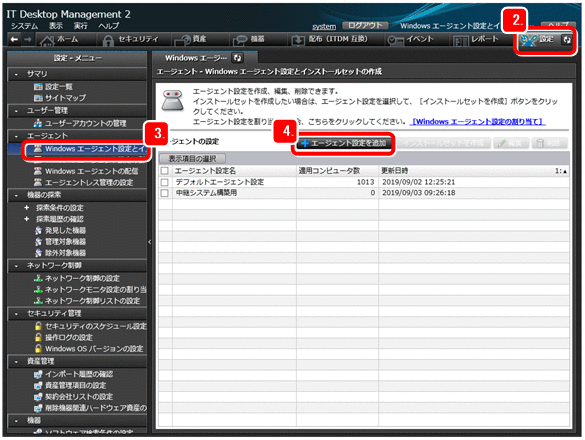585x440 pixels.
Task: Collapse the ユーザー管理 section
Action: (x=16, y=111)
